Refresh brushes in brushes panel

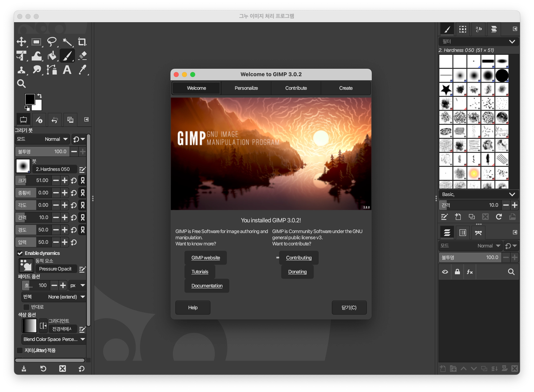coord(499,217)
